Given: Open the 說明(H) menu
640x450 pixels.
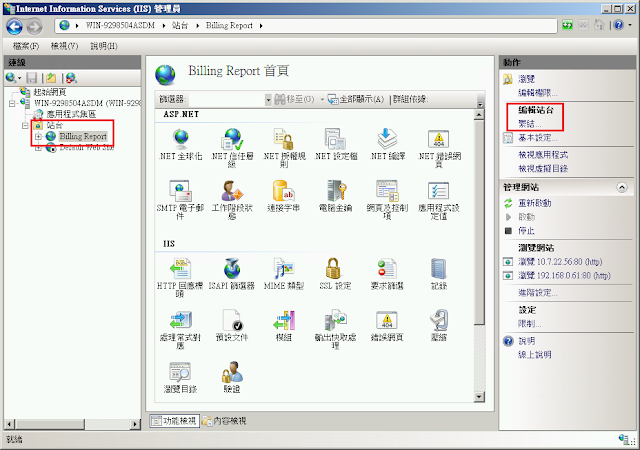Looking at the screenshot, I should coord(104,46).
